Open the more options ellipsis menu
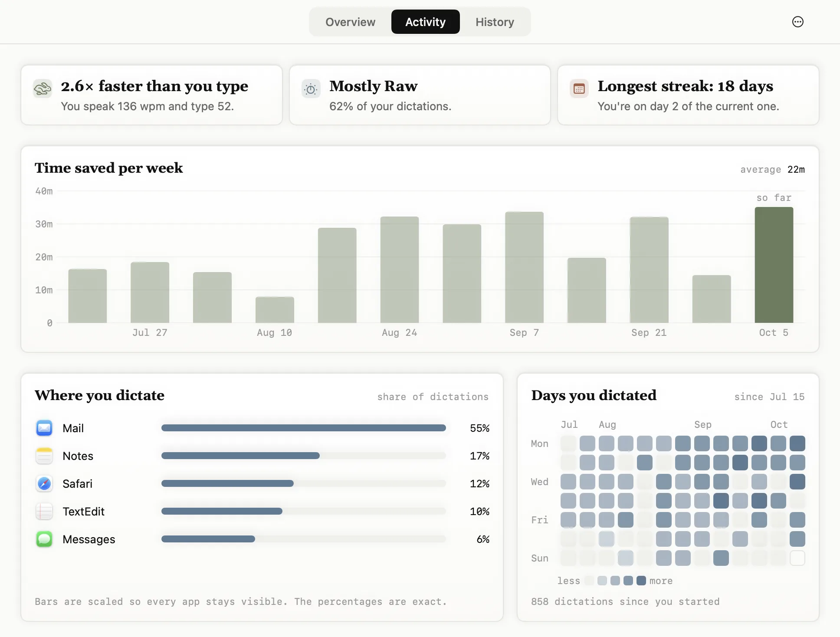840x637 pixels. (x=797, y=22)
